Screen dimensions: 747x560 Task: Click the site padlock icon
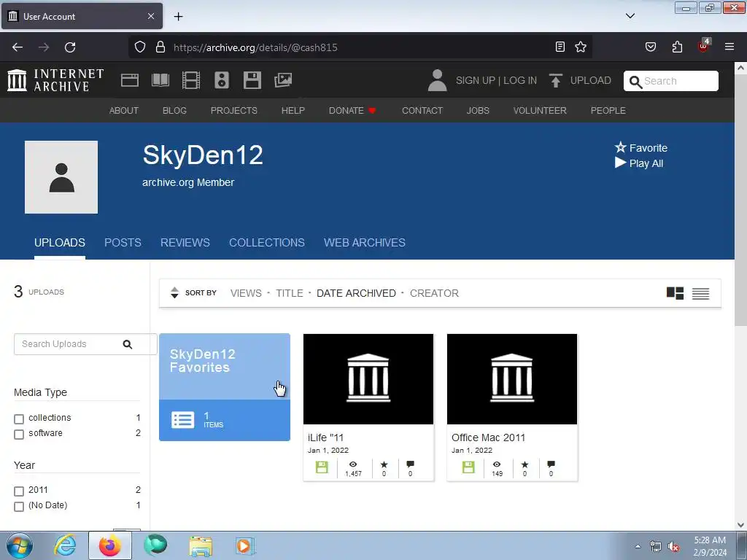tap(160, 47)
